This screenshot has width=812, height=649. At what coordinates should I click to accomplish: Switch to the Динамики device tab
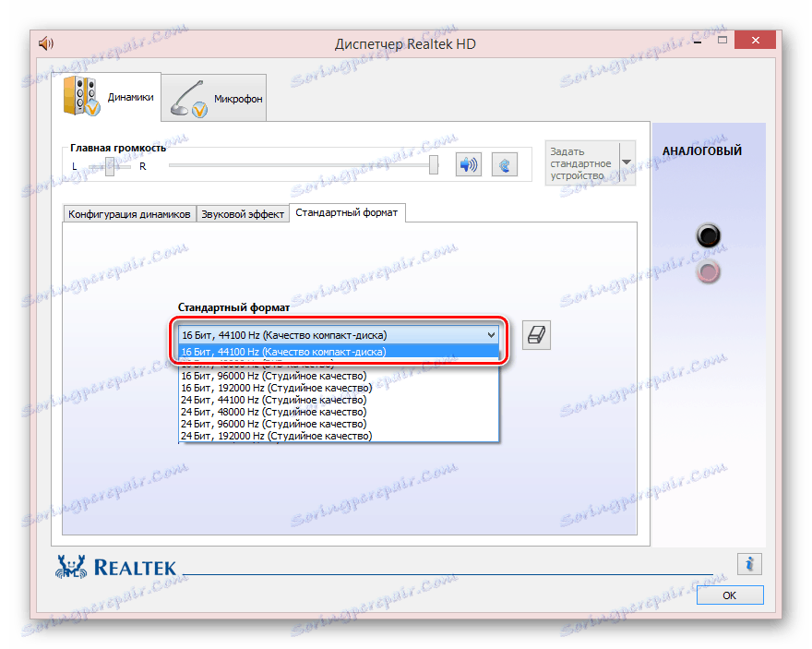[x=107, y=97]
